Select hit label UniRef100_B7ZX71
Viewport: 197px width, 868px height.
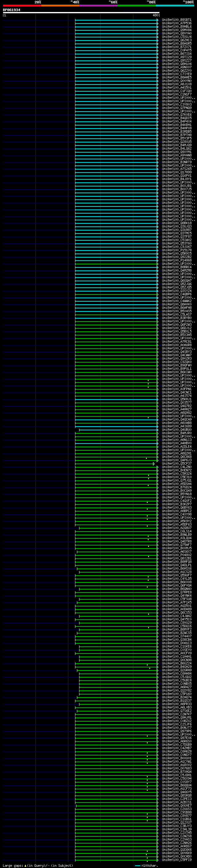pos(176,47)
